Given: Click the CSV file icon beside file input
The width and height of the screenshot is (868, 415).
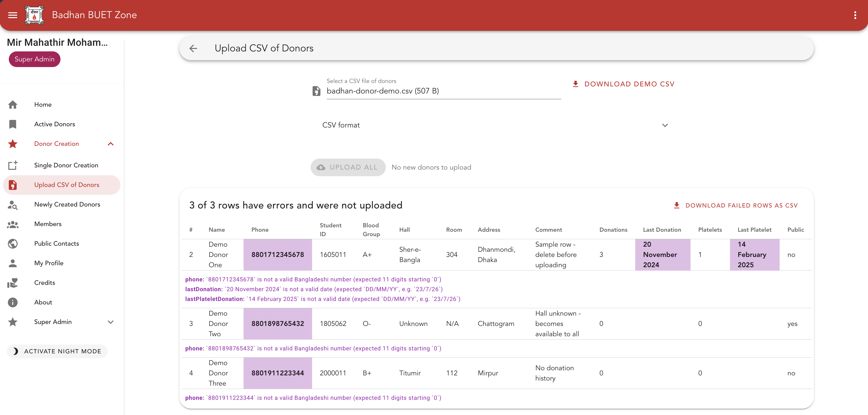Looking at the screenshot, I should pyautogui.click(x=317, y=91).
